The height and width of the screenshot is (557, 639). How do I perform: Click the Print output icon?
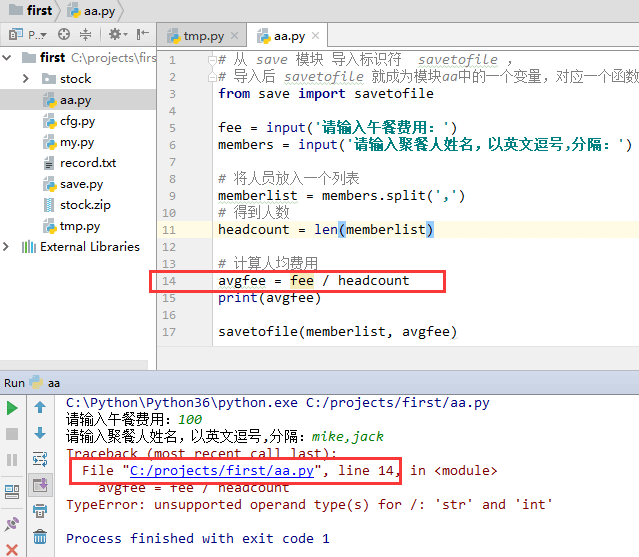[40, 511]
